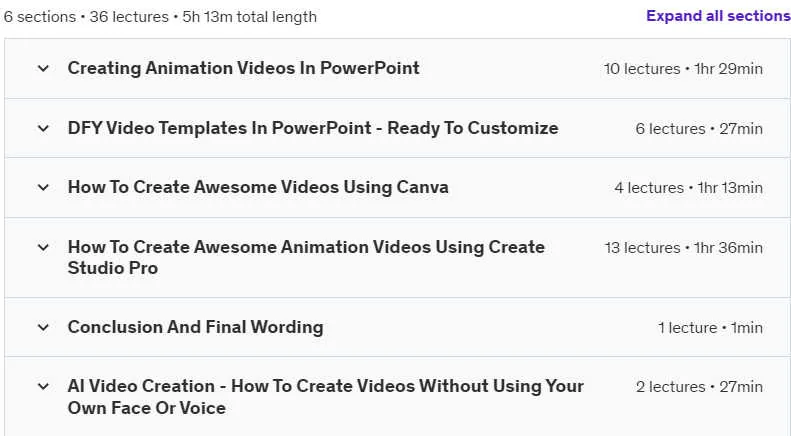Click chevron beside AI Video Creation section
The image size is (791, 436).
click(43, 387)
